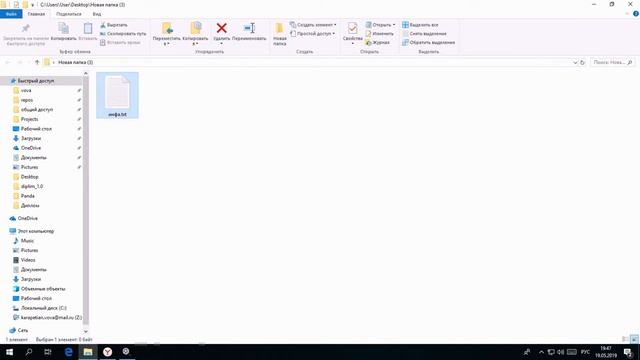Open общий доступ folder in sidebar
This screenshot has height=360, width=640.
click(37, 109)
